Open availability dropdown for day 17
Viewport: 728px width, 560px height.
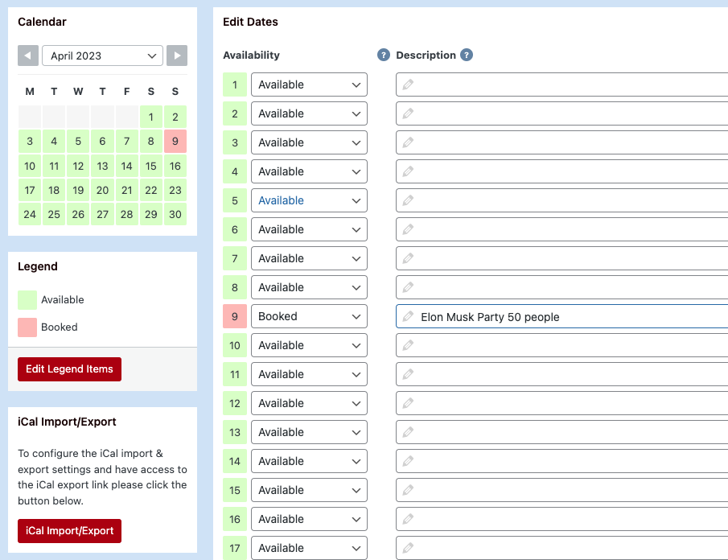point(309,548)
